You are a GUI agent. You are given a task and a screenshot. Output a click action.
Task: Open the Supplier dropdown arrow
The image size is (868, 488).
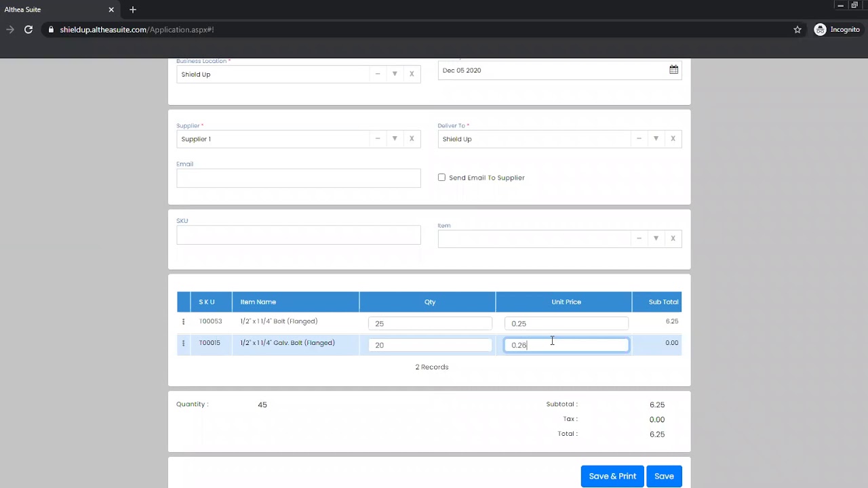tap(395, 138)
